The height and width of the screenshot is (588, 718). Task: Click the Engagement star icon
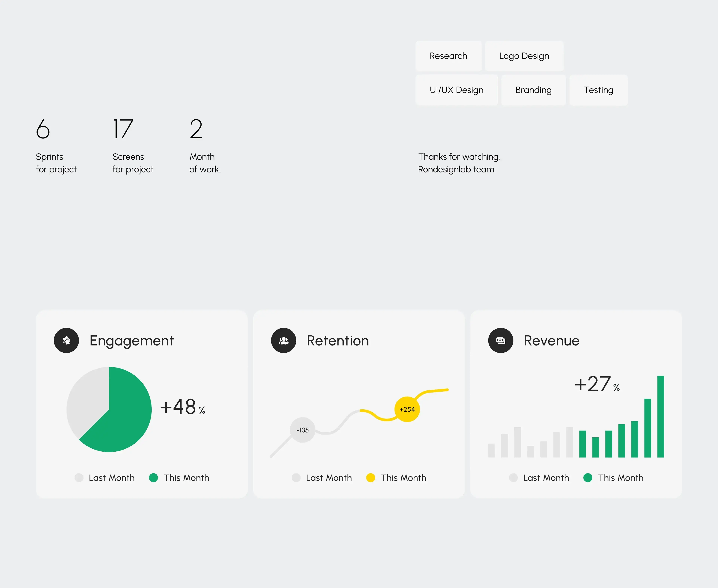click(x=66, y=340)
